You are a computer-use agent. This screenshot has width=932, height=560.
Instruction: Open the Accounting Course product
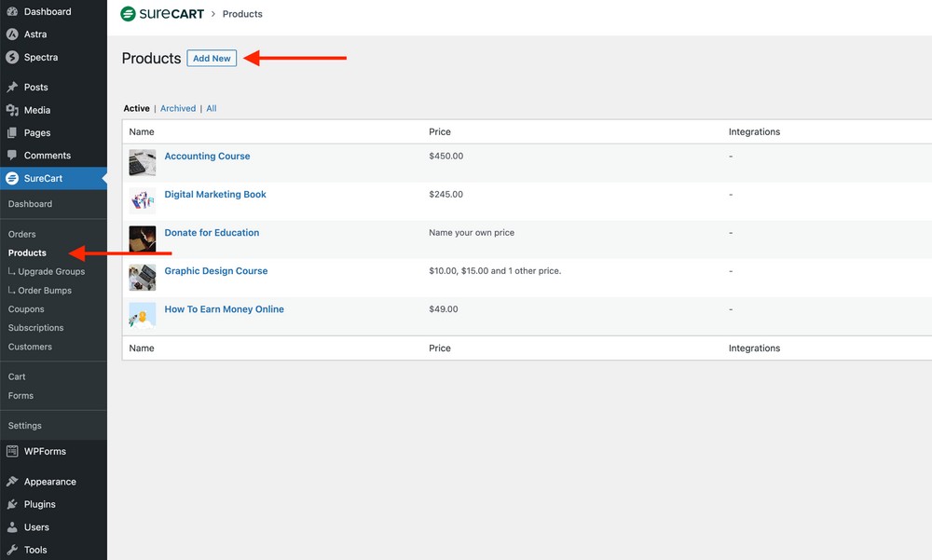click(x=207, y=157)
